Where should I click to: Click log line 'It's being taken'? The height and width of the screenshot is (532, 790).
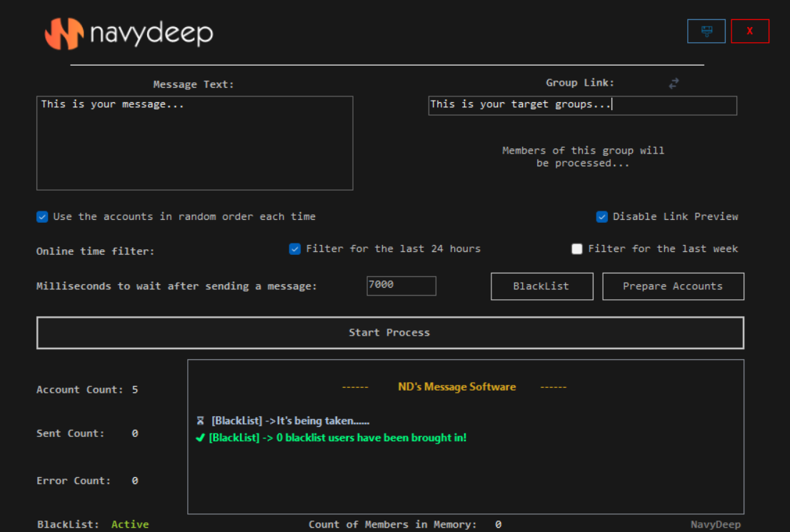click(290, 421)
